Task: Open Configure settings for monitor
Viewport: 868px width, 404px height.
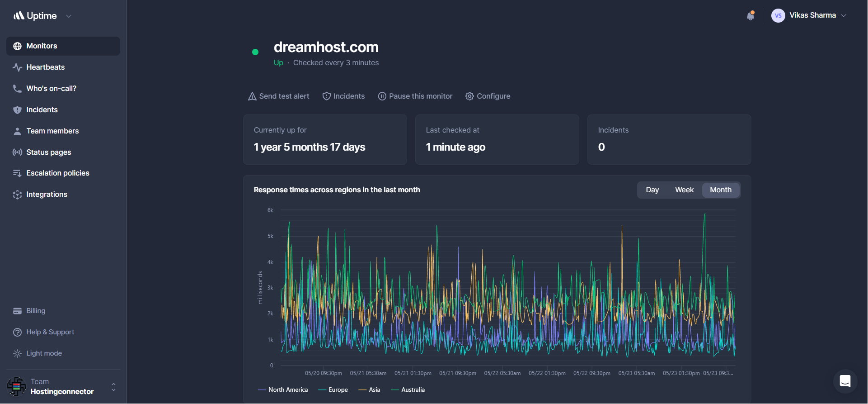Action: [488, 96]
